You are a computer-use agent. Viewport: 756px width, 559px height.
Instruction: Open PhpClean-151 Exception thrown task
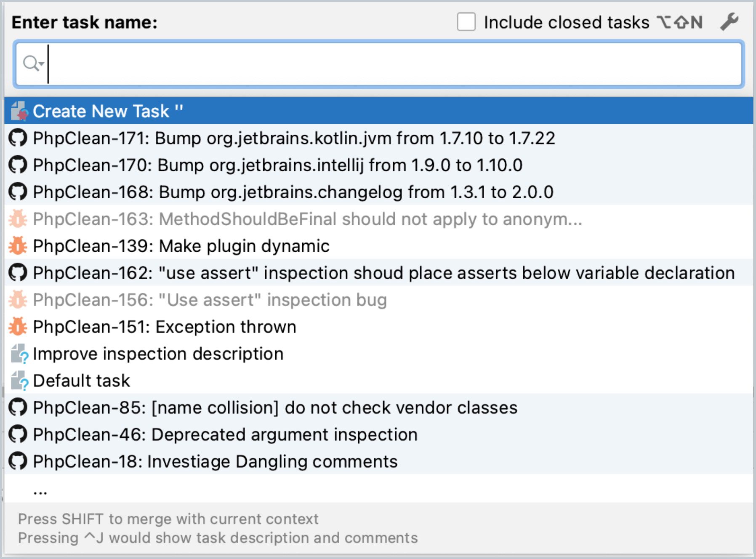(x=379, y=327)
